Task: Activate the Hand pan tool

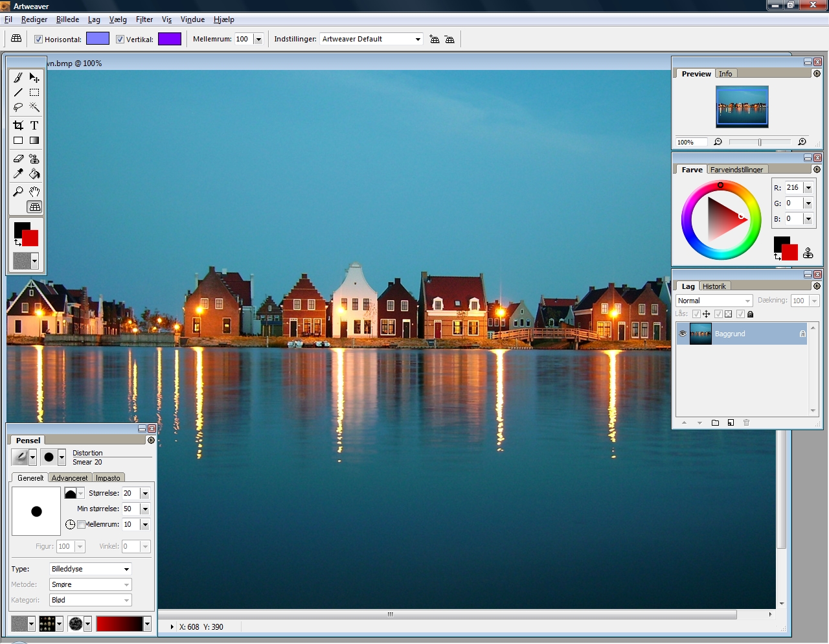Action: click(34, 191)
